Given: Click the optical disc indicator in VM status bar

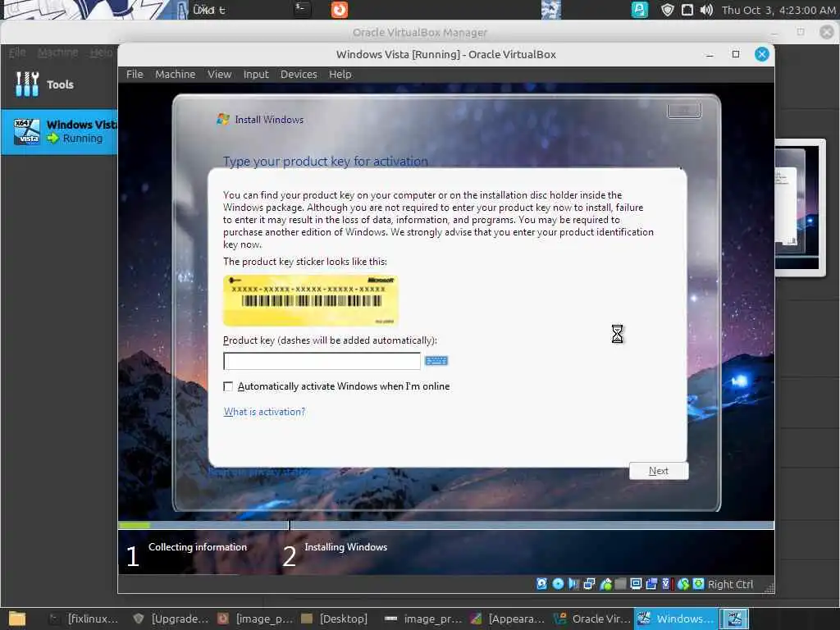Looking at the screenshot, I should [558, 584].
